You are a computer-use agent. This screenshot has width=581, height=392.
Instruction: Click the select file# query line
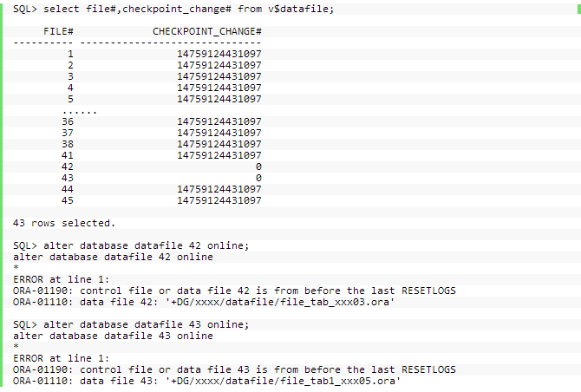click(x=173, y=9)
